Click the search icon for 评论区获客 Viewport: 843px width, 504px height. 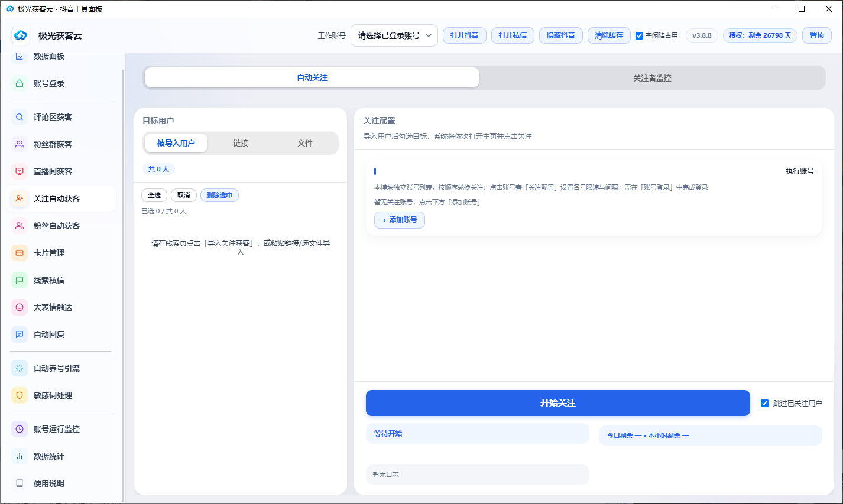[20, 117]
